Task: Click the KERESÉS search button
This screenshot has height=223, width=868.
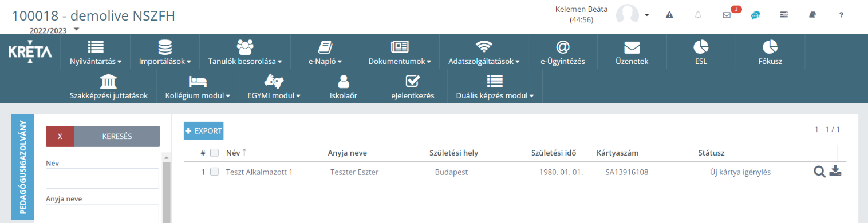Action: tap(117, 137)
